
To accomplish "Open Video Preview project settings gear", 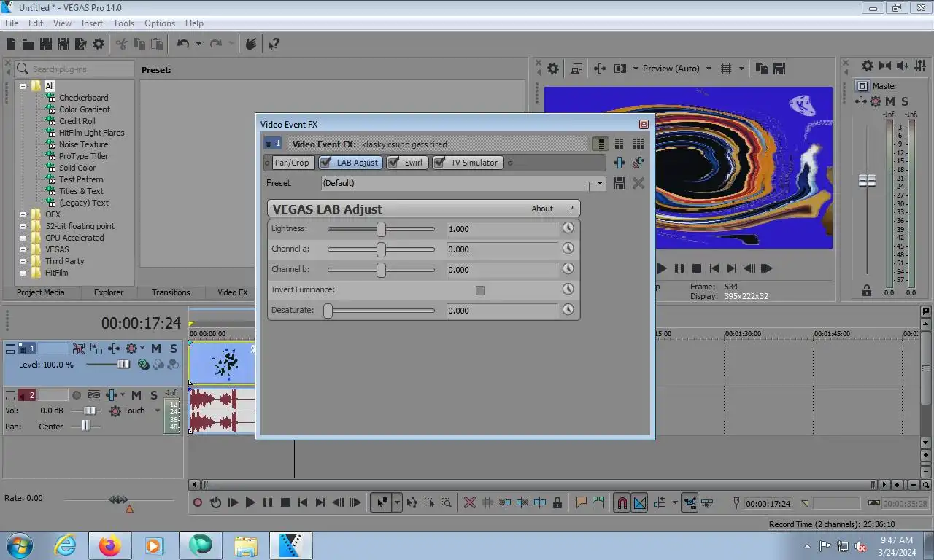I will tap(553, 69).
